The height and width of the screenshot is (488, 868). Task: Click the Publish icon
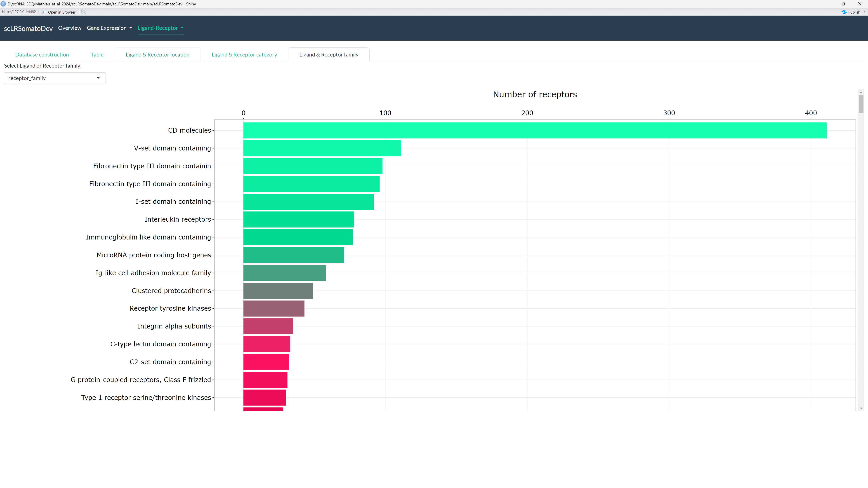(844, 12)
